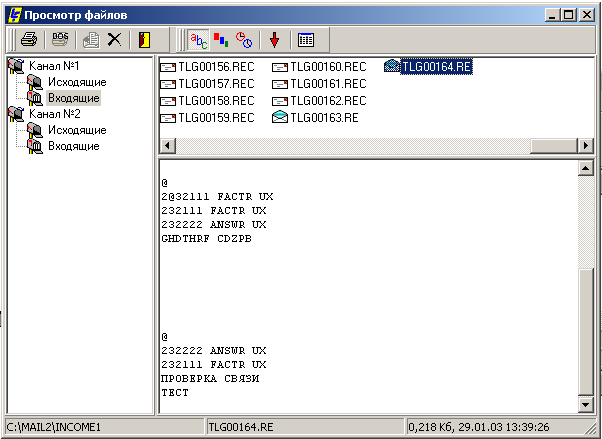Viewport: 602px width, 439px height.
Task: Select file TLG00158.REC
Action: (x=217, y=101)
